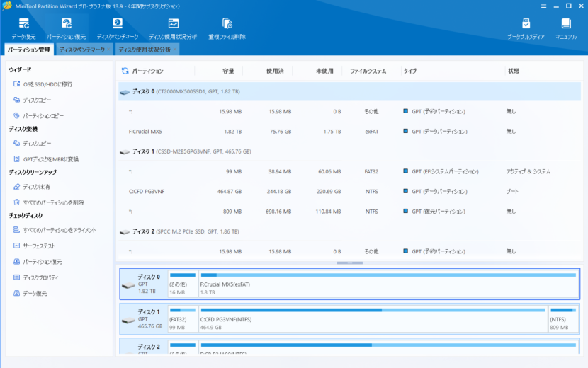
Task: Select the (NTFS) 809 MB map block
Action: [563, 319]
